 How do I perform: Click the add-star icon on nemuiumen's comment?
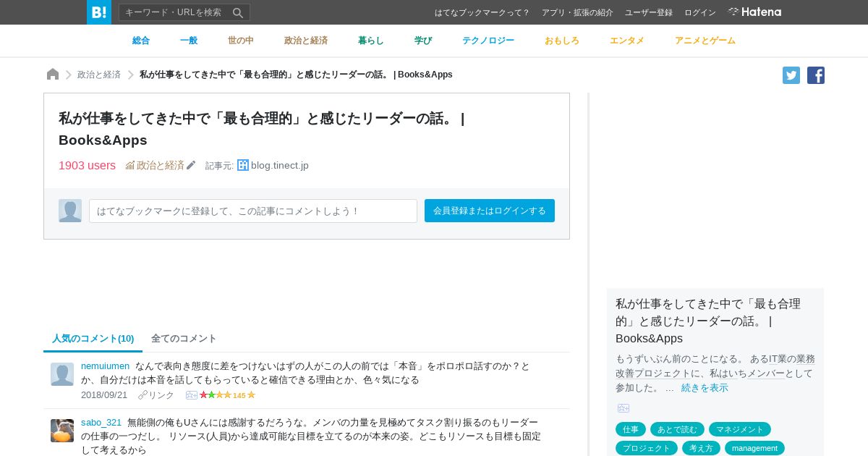(x=192, y=395)
